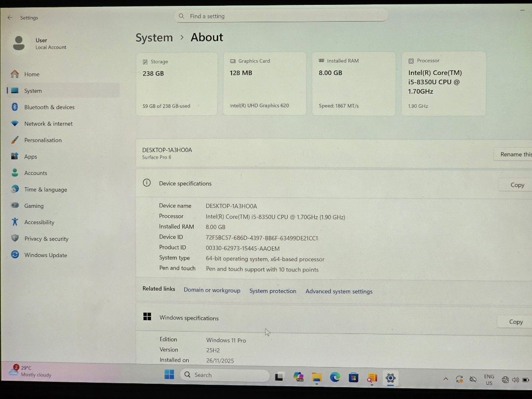Open the Home section in Settings sidebar
532x399 pixels.
[x=32, y=74]
